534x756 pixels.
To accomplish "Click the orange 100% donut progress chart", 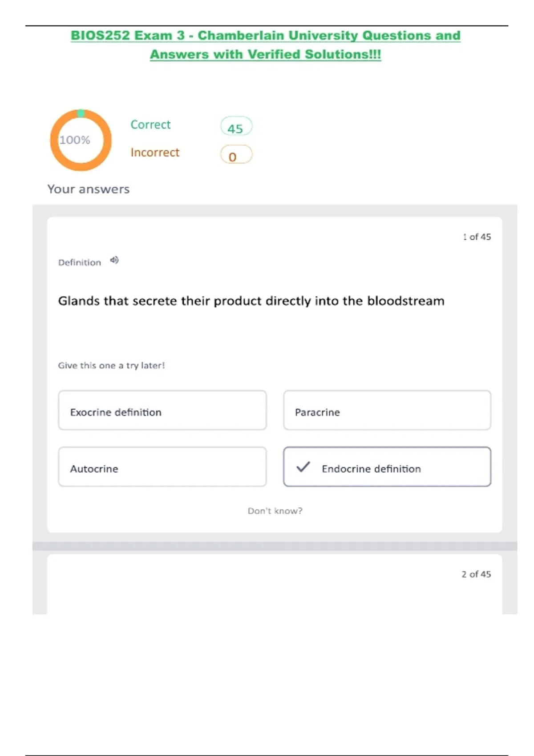I will tap(81, 140).
